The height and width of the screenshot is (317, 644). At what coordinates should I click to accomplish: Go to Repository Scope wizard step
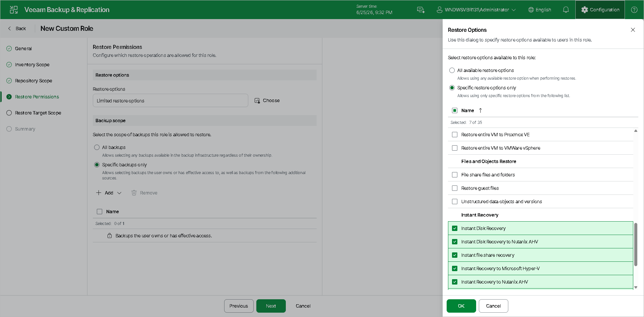(x=34, y=81)
